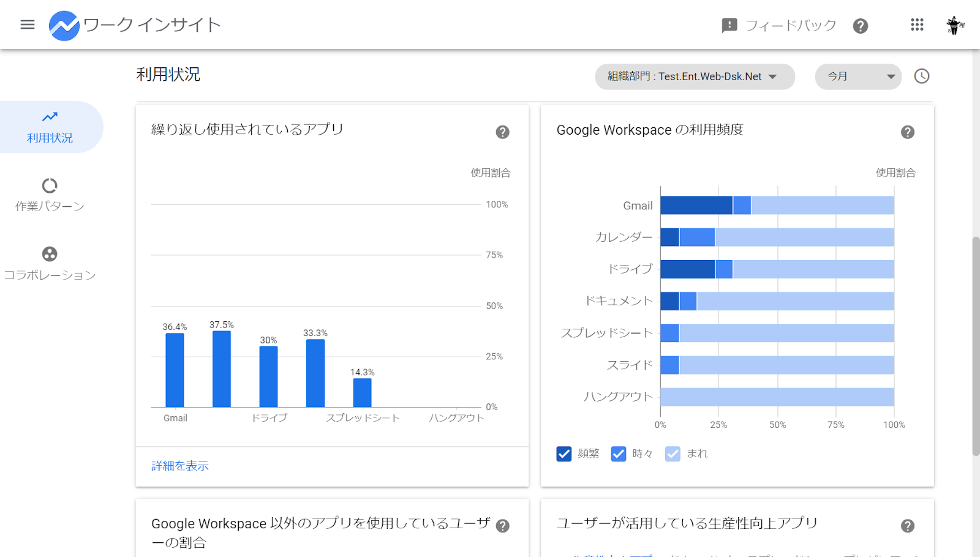This screenshot has width=980, height=557.
Task: Toggle the 頻繁 checkbox
Action: [x=564, y=454]
